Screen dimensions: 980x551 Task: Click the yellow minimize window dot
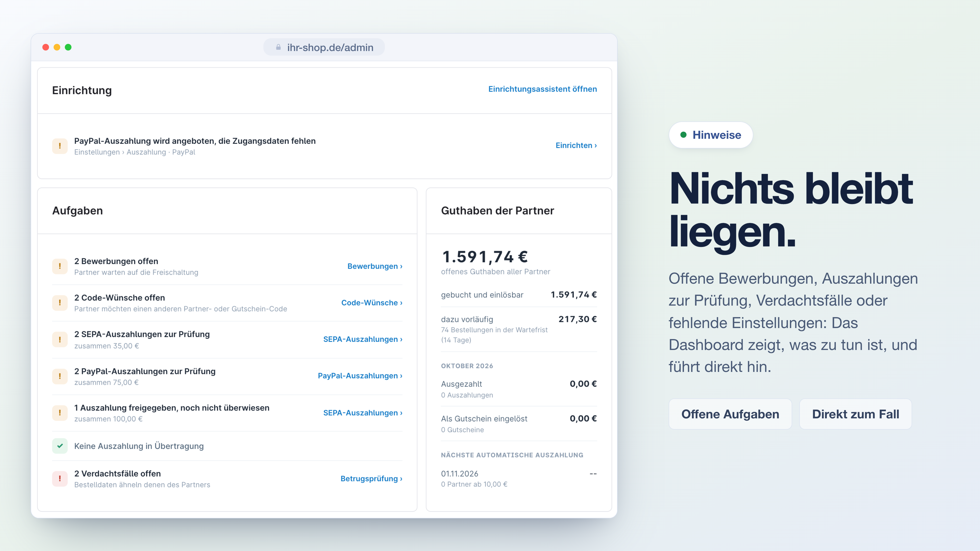pyautogui.click(x=57, y=47)
